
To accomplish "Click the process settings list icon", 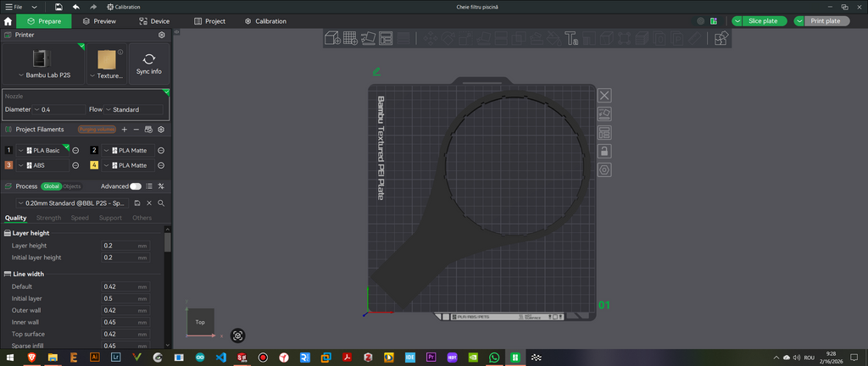I will click(x=149, y=186).
